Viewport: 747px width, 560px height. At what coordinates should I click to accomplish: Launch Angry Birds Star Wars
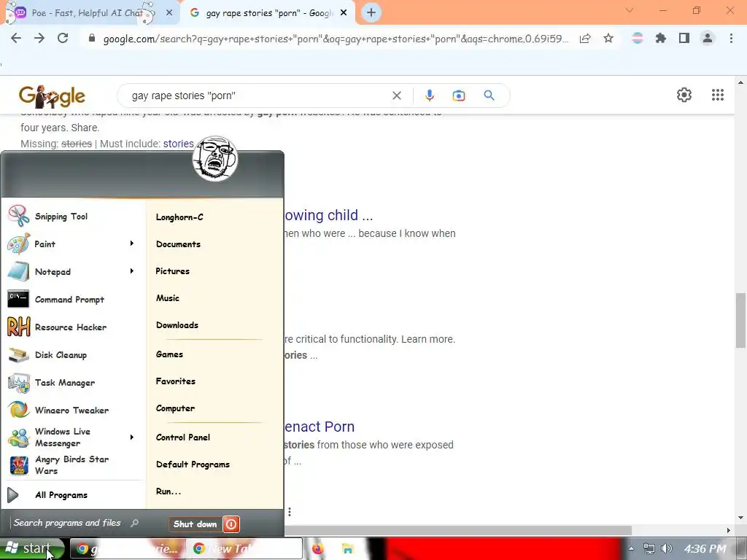point(71,464)
